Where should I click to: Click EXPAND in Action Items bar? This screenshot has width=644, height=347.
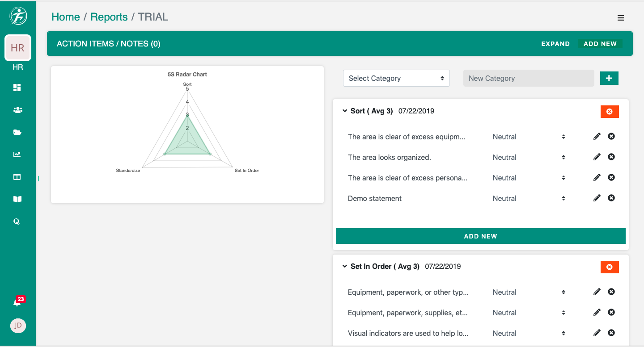pos(555,44)
